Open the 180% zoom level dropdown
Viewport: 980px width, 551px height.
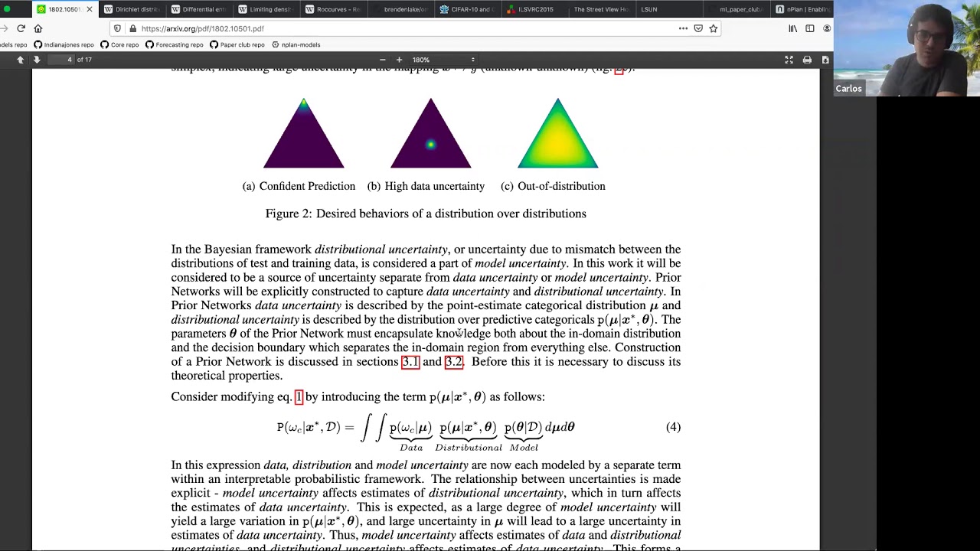pyautogui.click(x=444, y=60)
